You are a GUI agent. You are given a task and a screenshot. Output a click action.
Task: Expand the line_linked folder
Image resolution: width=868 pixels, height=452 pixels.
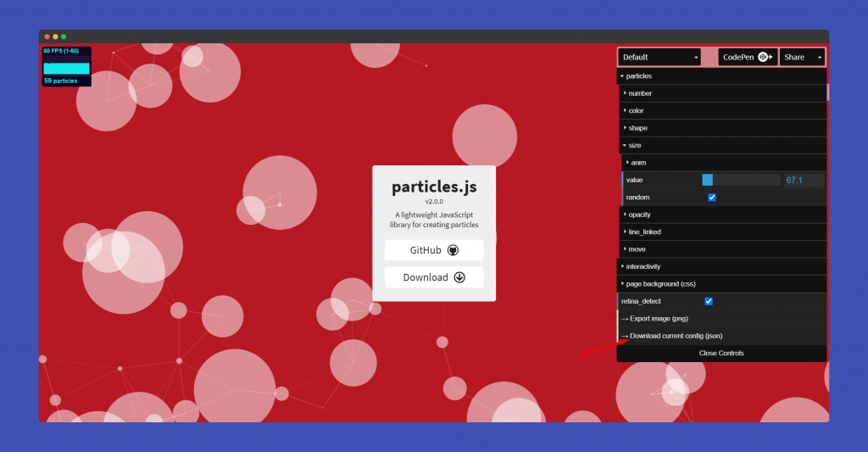pos(723,232)
